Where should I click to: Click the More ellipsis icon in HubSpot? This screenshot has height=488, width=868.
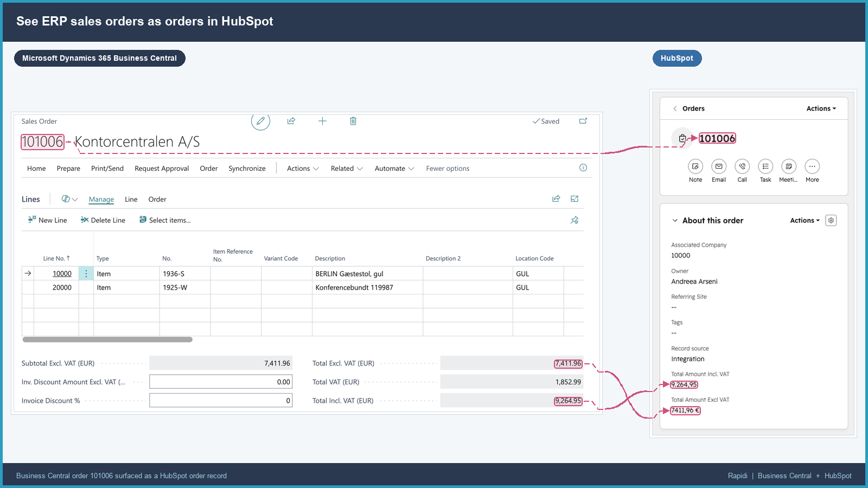812,166
